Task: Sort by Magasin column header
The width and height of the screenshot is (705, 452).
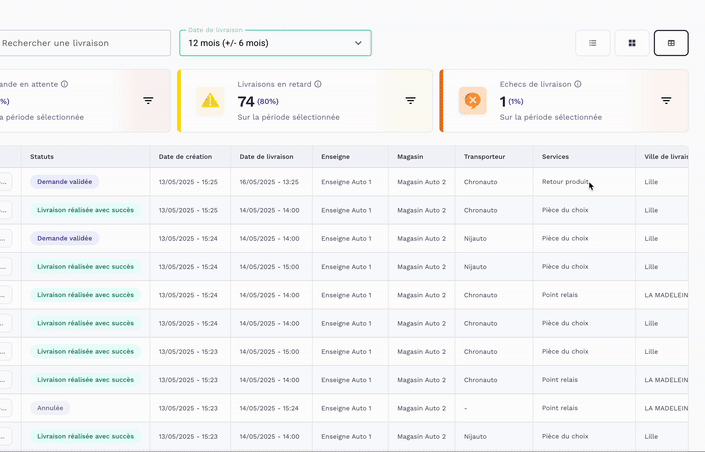Action: (x=410, y=157)
